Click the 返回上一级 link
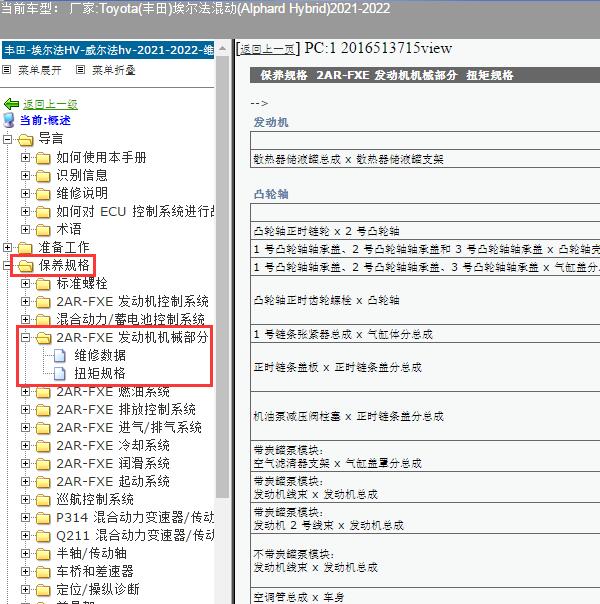 click(50, 104)
